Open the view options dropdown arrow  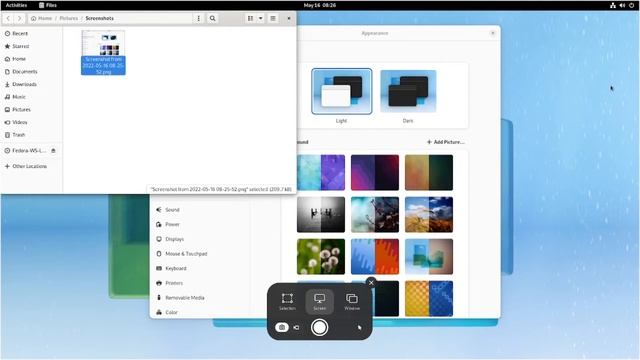[260, 18]
